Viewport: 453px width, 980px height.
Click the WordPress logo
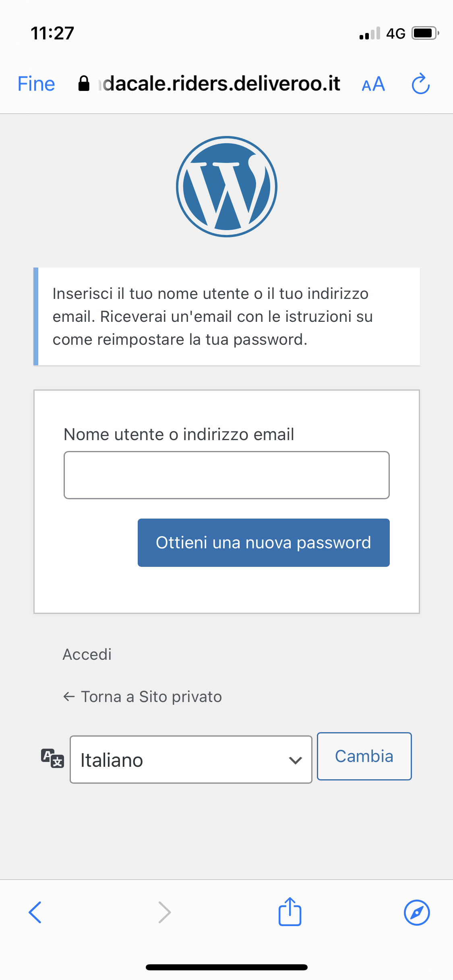(x=227, y=187)
